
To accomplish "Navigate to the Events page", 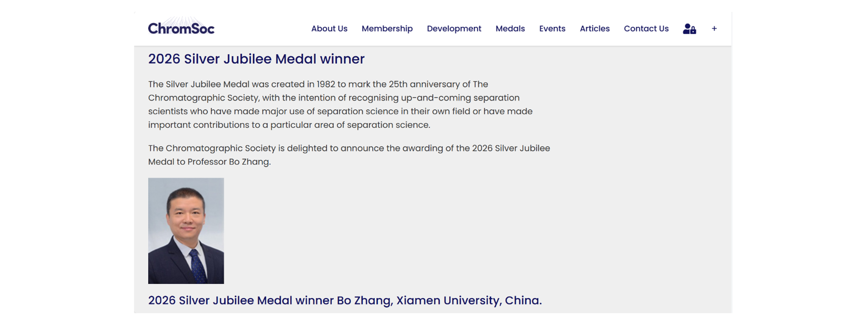I will pyautogui.click(x=552, y=29).
